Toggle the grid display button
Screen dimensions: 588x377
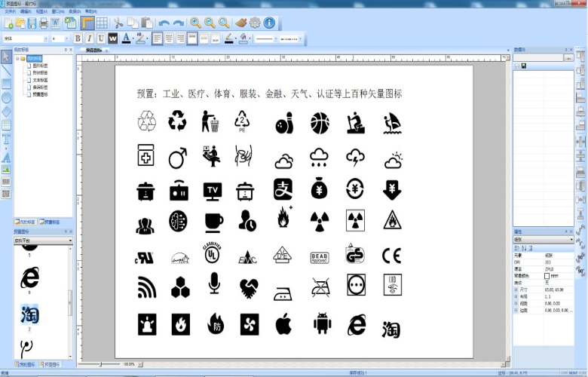(102, 23)
